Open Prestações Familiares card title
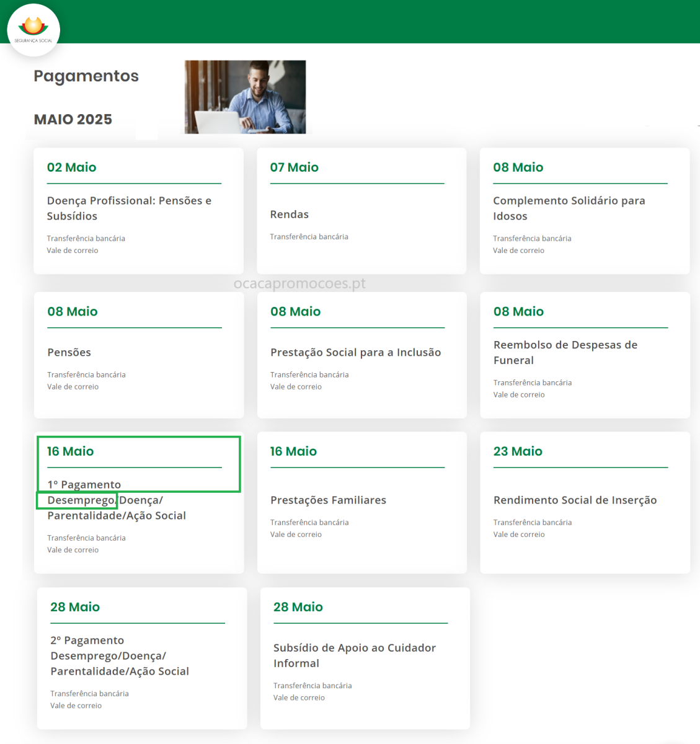This screenshot has height=744, width=700. pyautogui.click(x=329, y=500)
